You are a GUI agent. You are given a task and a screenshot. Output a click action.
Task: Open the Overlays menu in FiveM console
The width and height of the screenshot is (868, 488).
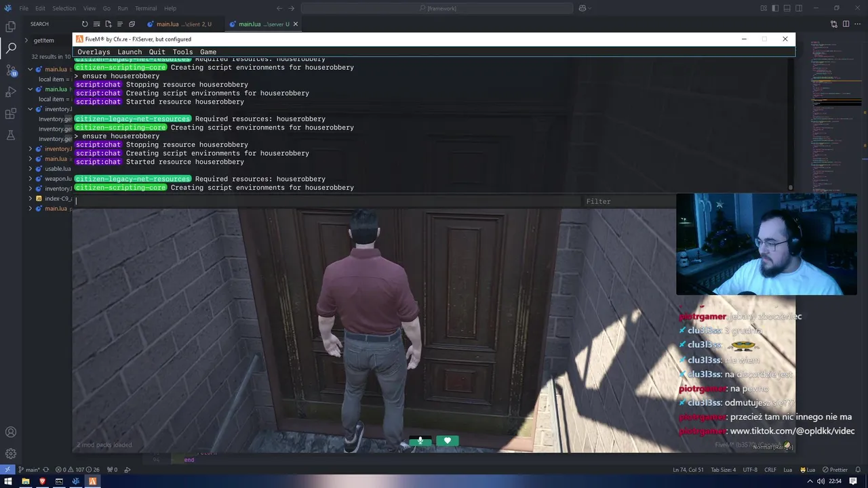(94, 52)
